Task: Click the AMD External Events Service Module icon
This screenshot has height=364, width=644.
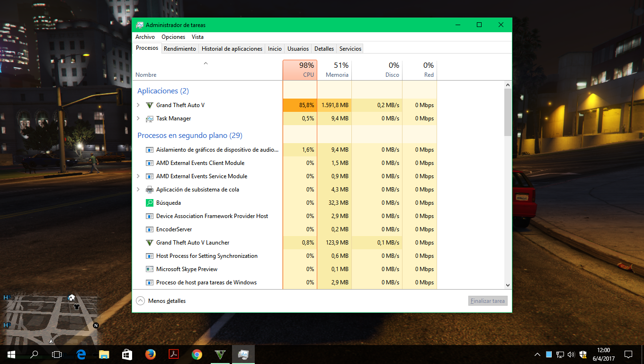Action: 150,176
